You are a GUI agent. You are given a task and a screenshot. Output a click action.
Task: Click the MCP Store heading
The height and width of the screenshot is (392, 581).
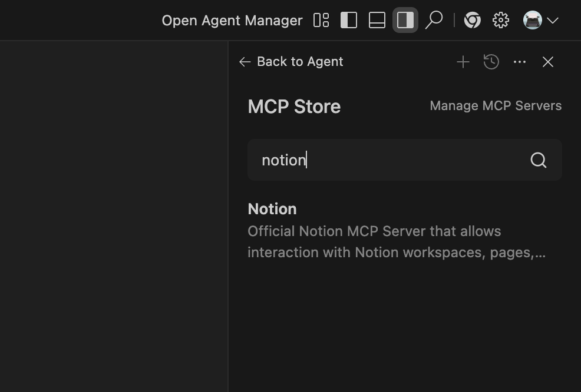294,107
